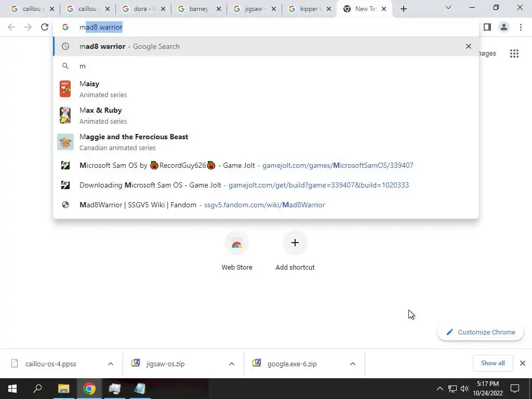Expand options for google.exe-6.zip download
This screenshot has height=399, width=532.
pyautogui.click(x=353, y=364)
